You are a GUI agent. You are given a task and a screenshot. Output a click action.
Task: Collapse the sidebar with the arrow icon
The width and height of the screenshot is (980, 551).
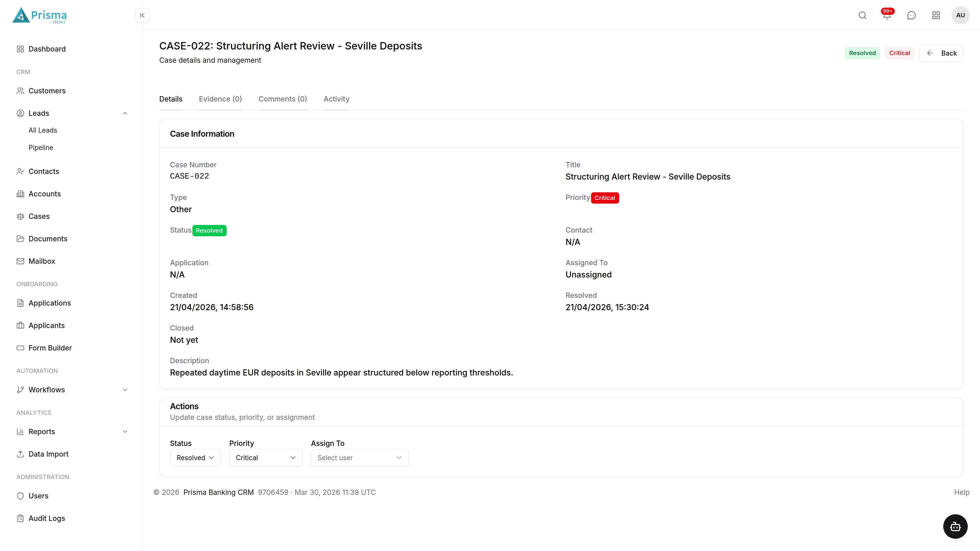tap(142, 15)
